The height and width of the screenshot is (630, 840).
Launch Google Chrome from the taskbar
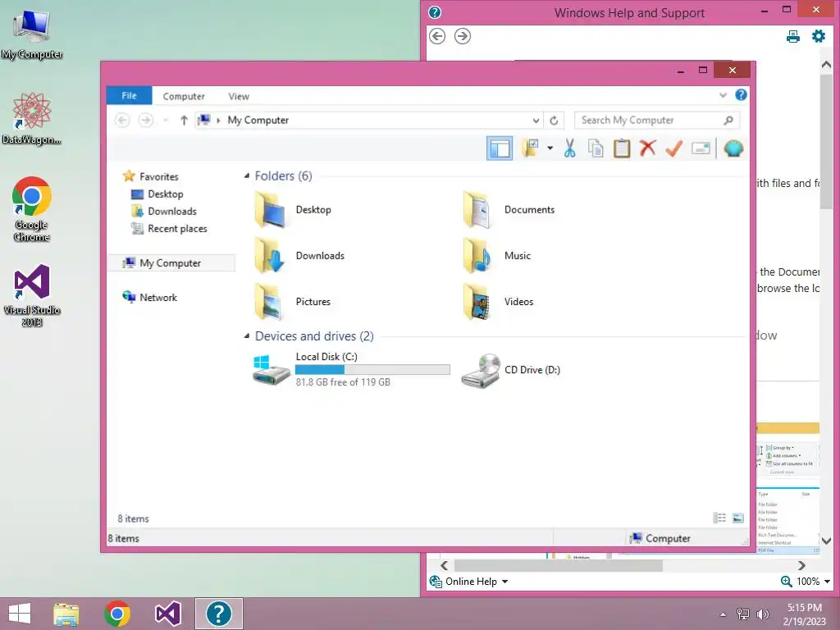tap(117, 614)
